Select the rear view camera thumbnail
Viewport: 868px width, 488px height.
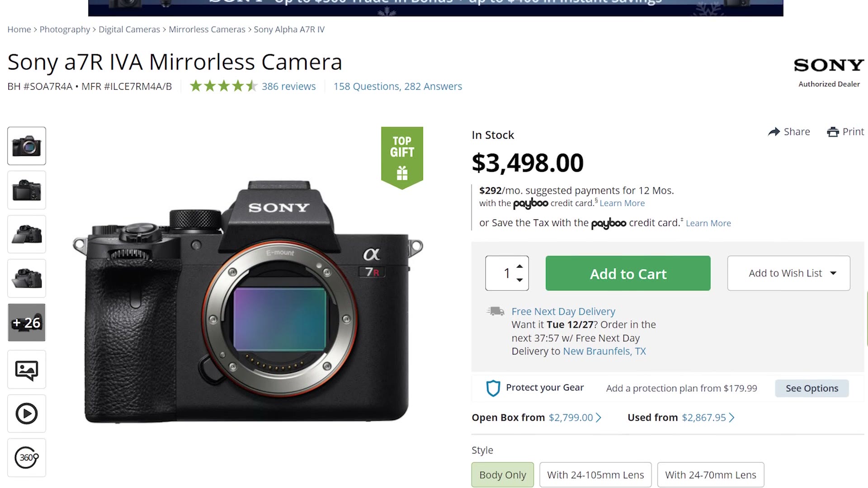(27, 190)
